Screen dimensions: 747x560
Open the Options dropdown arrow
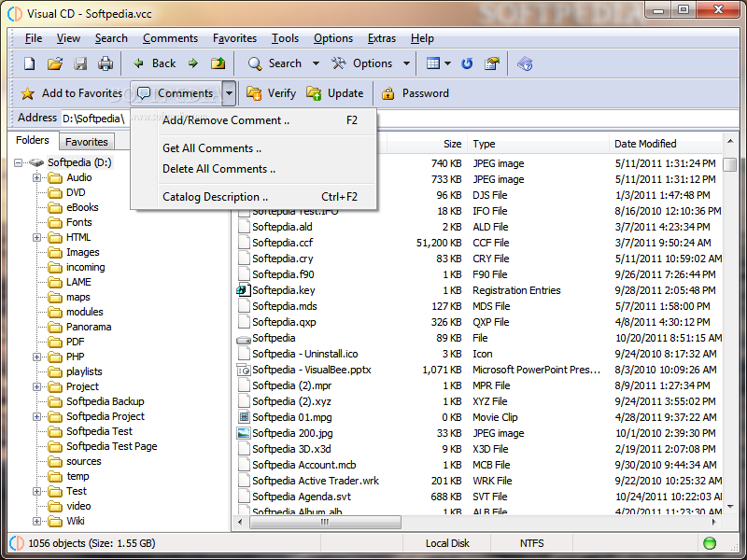click(x=406, y=63)
